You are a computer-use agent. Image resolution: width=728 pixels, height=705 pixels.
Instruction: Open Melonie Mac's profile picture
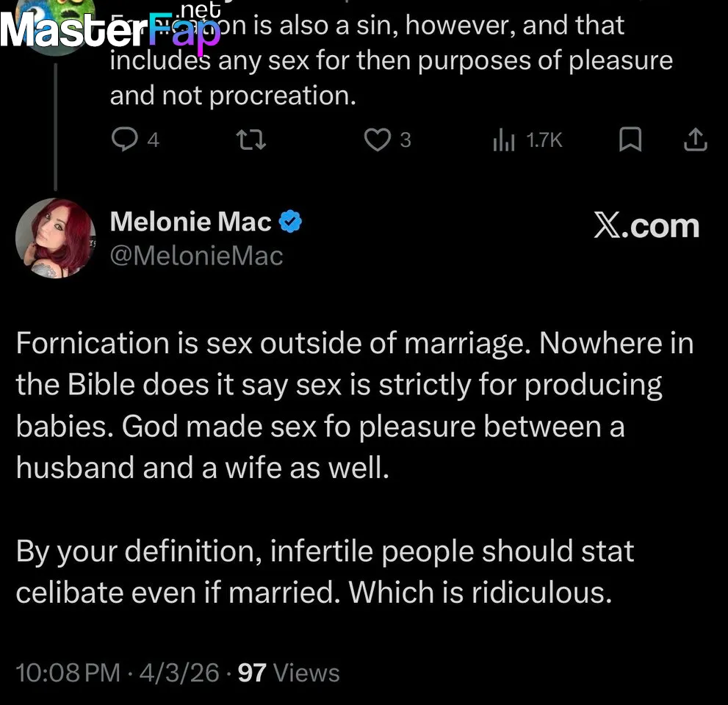tap(55, 238)
